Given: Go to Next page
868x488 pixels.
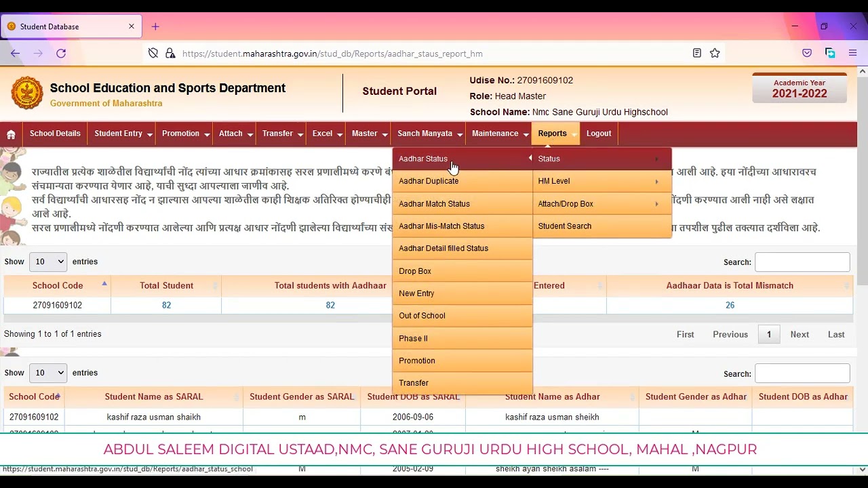Looking at the screenshot, I should (x=800, y=334).
